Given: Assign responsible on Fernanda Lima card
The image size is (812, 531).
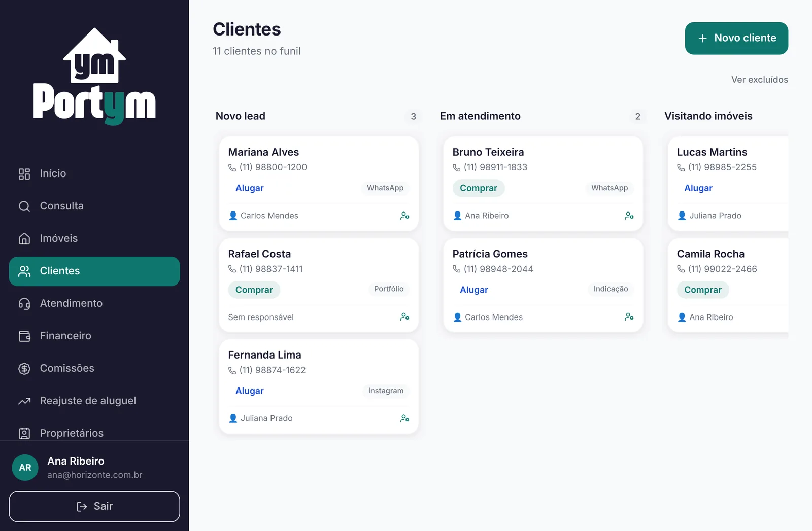Looking at the screenshot, I should click(x=404, y=418).
